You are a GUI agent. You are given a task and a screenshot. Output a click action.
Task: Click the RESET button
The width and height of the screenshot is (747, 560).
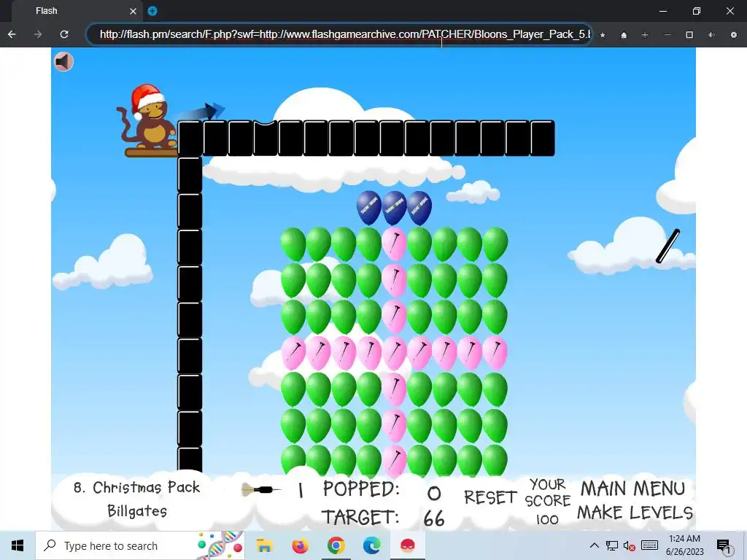coord(490,497)
